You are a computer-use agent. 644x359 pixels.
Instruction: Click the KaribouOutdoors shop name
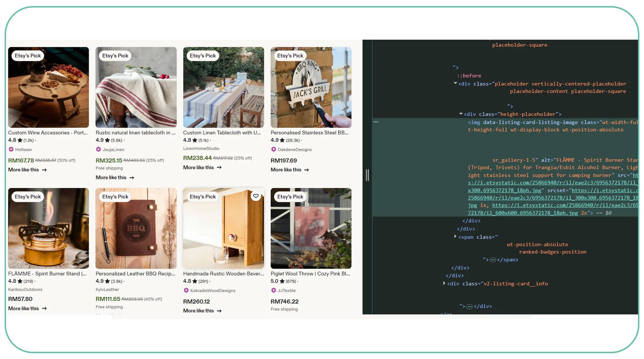pos(25,290)
